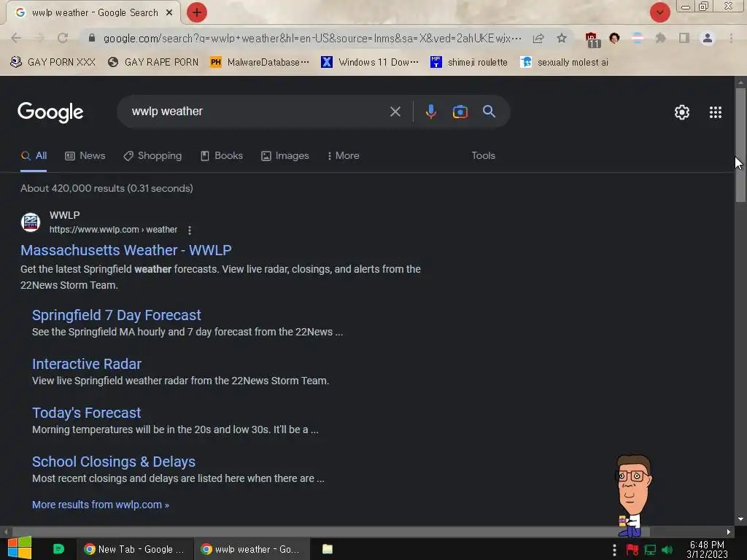Open Chrome's three-dot main menu

click(731, 38)
